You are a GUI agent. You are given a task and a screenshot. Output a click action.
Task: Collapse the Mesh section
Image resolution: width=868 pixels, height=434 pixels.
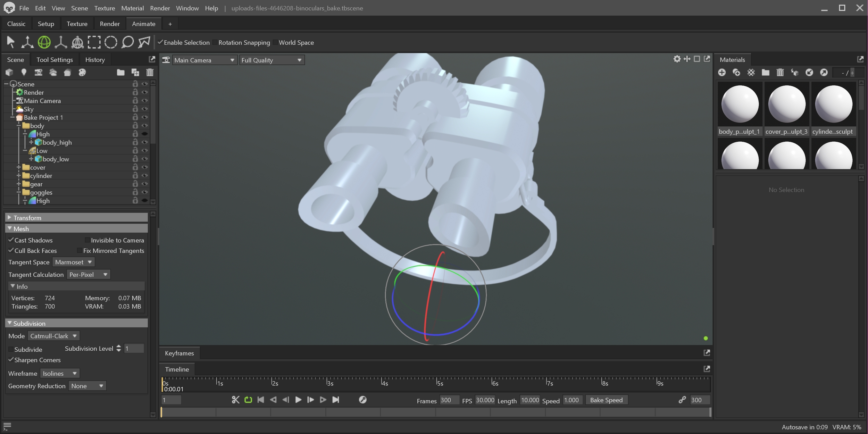click(77, 228)
